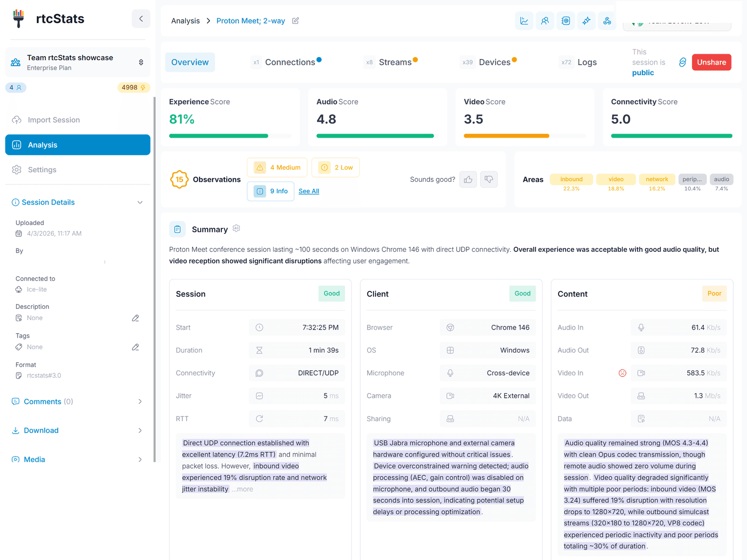This screenshot has height=560, width=747.
Task: Click the Summary clipboard icon
Action: [178, 229]
